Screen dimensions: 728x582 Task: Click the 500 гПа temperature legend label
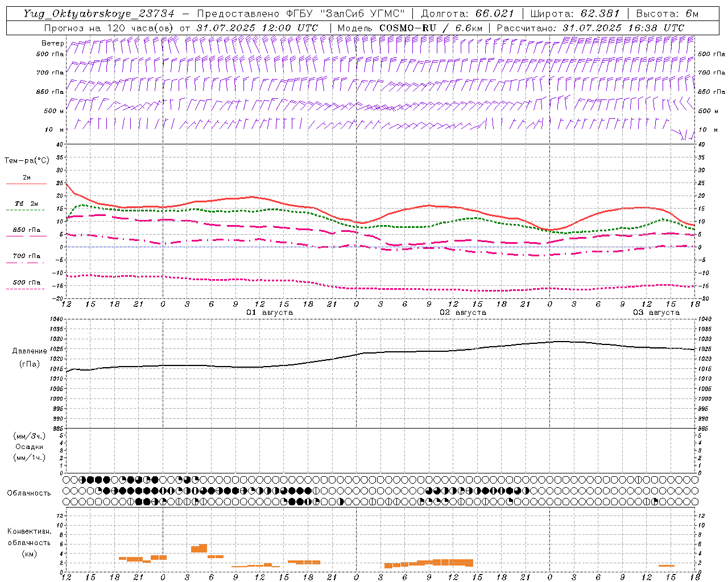(x=27, y=282)
